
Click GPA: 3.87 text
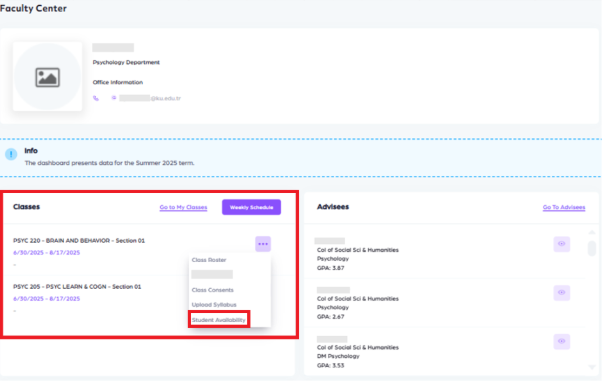pos(331,268)
